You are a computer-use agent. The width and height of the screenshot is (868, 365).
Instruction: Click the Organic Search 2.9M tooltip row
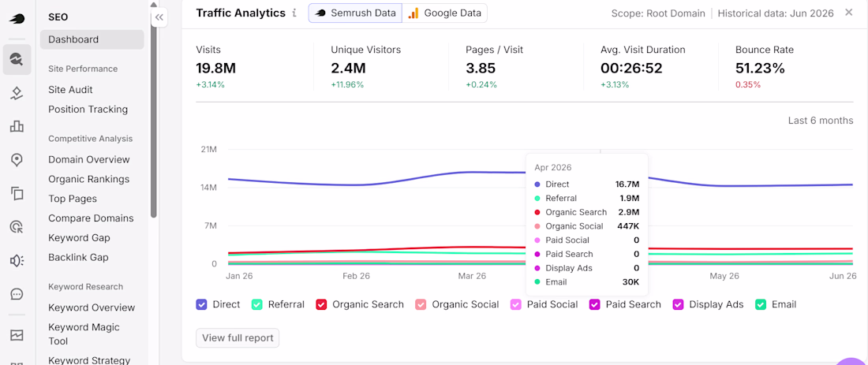(x=587, y=212)
